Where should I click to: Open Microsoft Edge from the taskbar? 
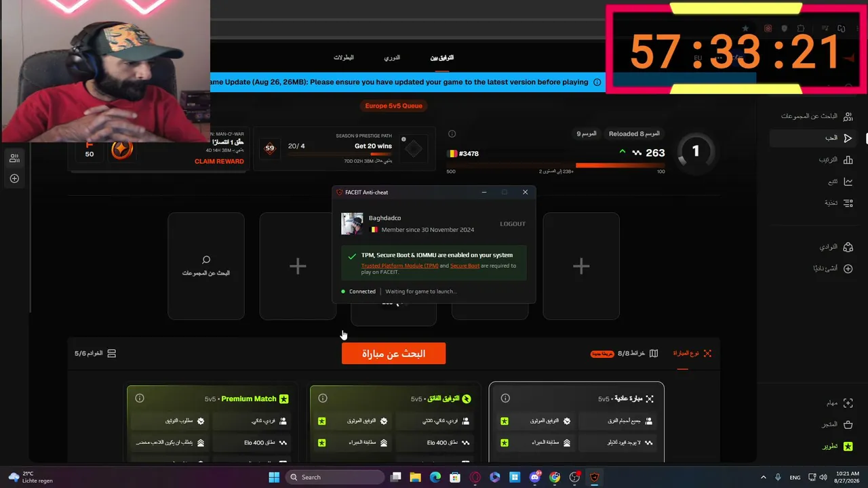(435, 477)
